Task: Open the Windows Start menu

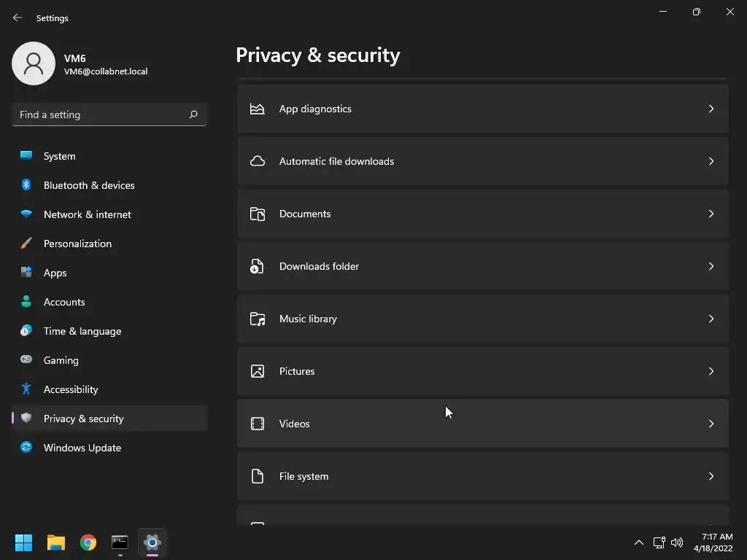Action: 24,542
